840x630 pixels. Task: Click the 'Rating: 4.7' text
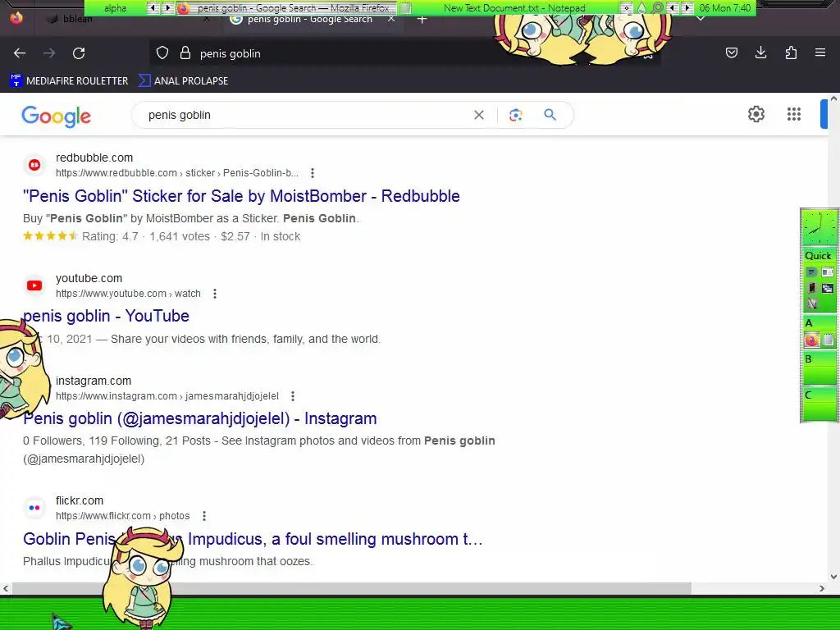[x=110, y=236]
